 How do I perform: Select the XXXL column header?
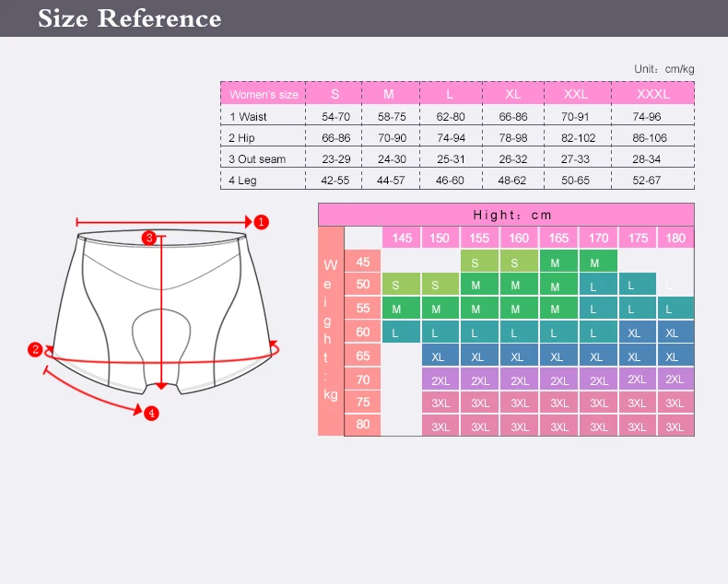(652, 94)
